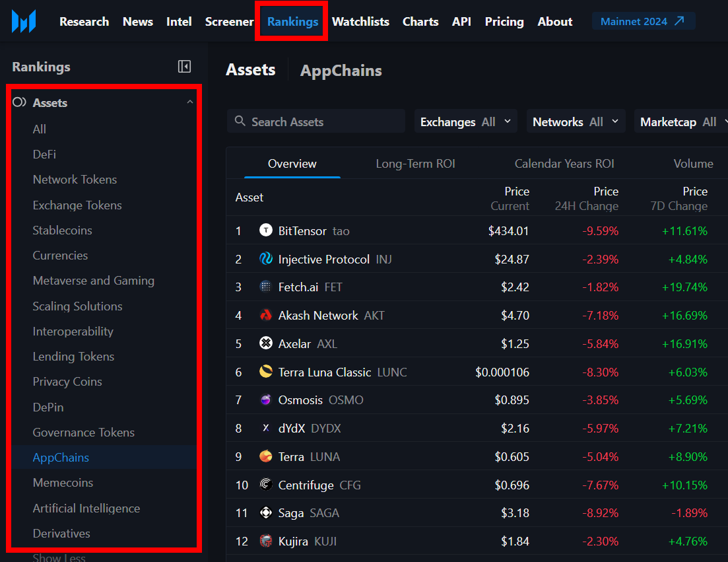This screenshot has height=562, width=728.
Task: Click the Axelar token icon
Action: point(266,343)
